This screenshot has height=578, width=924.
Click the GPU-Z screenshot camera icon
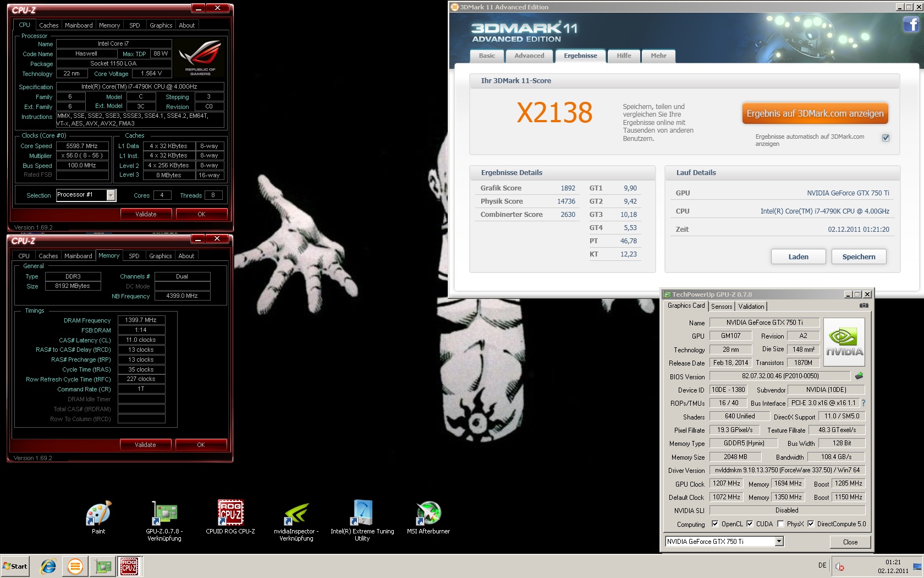coord(864,306)
